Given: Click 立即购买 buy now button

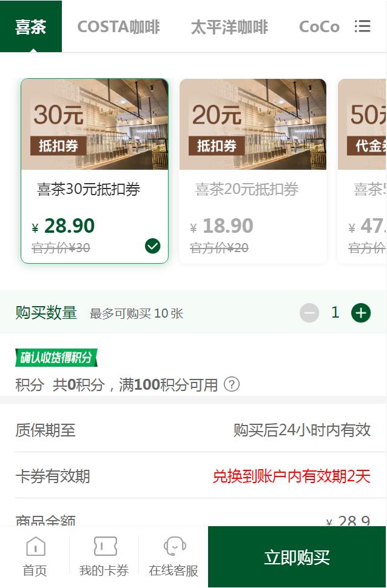Looking at the screenshot, I should tap(297, 557).
